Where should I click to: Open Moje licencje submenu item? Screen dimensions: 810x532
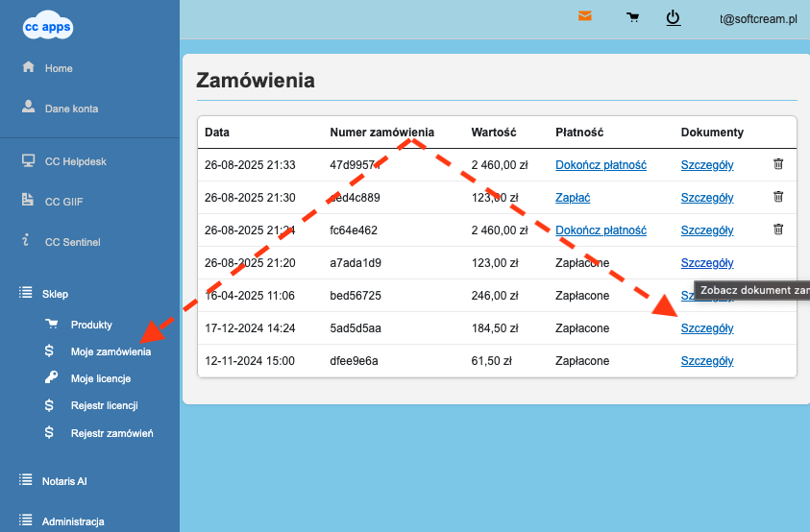pyautogui.click(x=100, y=378)
